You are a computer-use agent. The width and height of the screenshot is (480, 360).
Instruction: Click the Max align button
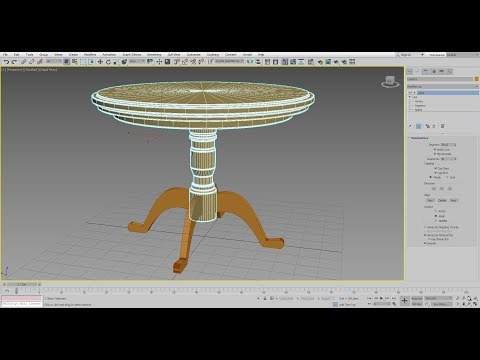point(454,200)
